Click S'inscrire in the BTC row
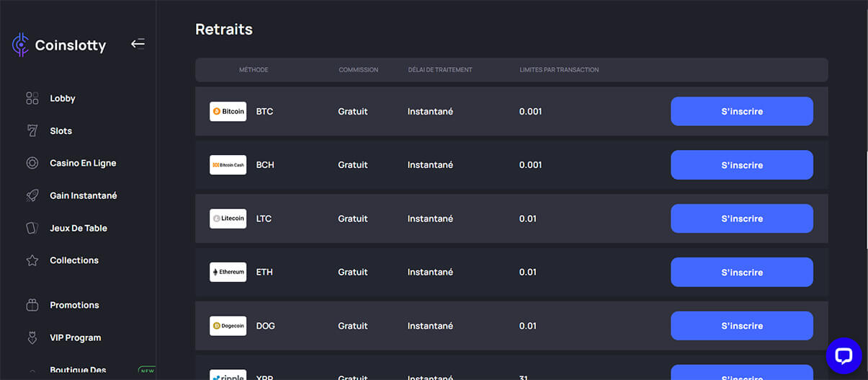Screen dimensions: 868x380 click(x=742, y=112)
